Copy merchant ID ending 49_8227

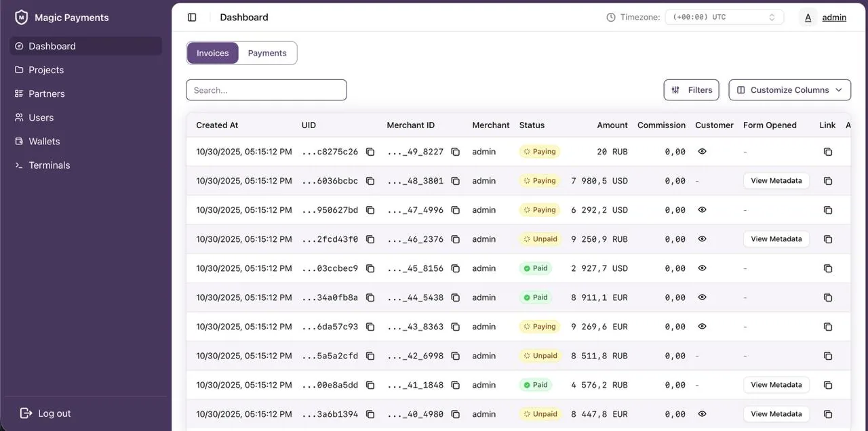(456, 152)
